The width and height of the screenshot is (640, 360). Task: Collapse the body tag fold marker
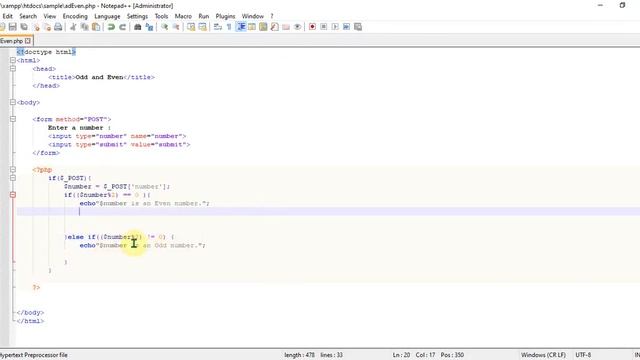pos(13,102)
